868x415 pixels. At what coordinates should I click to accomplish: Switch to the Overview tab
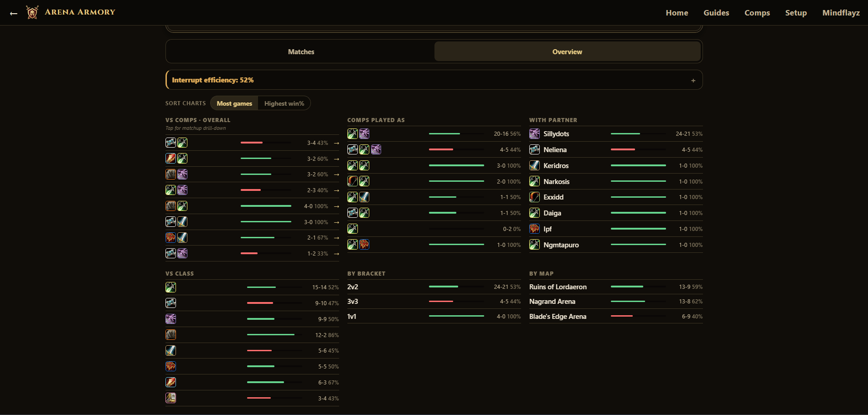tap(567, 51)
